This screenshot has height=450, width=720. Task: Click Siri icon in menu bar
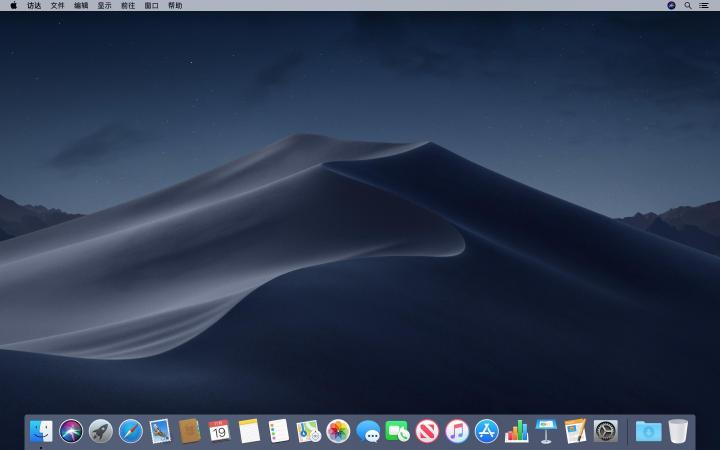tap(671, 6)
